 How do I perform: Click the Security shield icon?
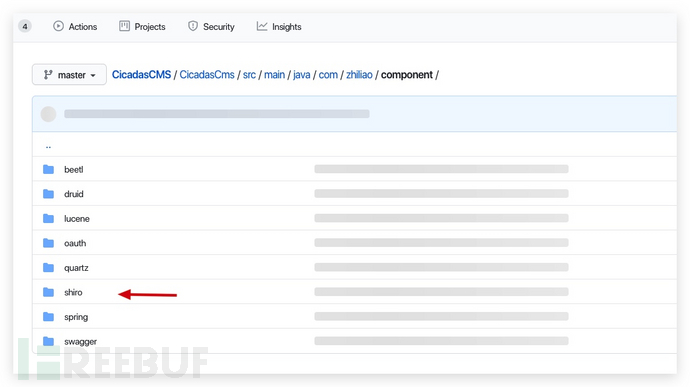coord(193,26)
